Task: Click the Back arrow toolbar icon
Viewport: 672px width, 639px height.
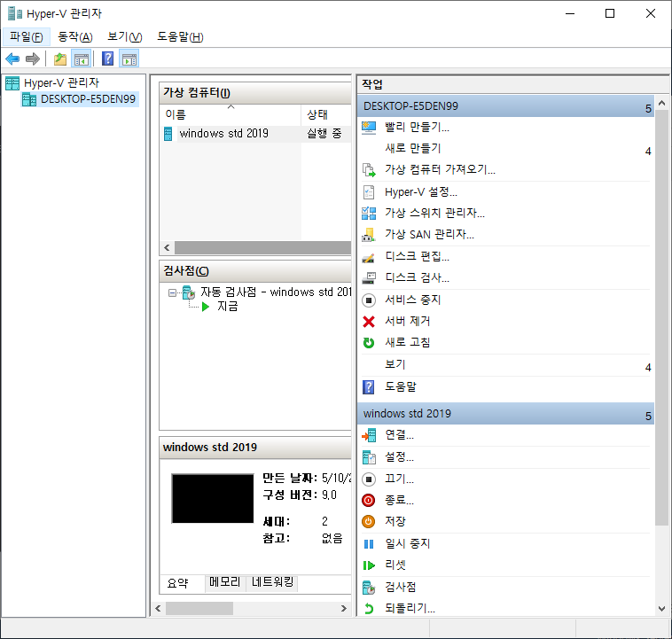Action: pos(12,58)
